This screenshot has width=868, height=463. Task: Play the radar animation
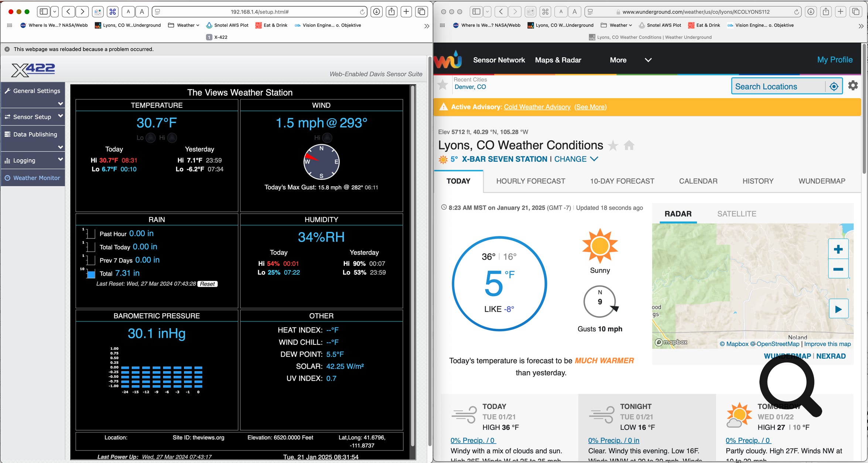click(x=838, y=309)
